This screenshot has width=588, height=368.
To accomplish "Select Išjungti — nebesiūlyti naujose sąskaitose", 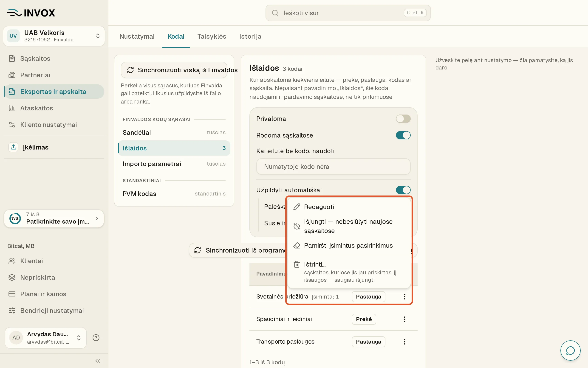I will (x=349, y=226).
